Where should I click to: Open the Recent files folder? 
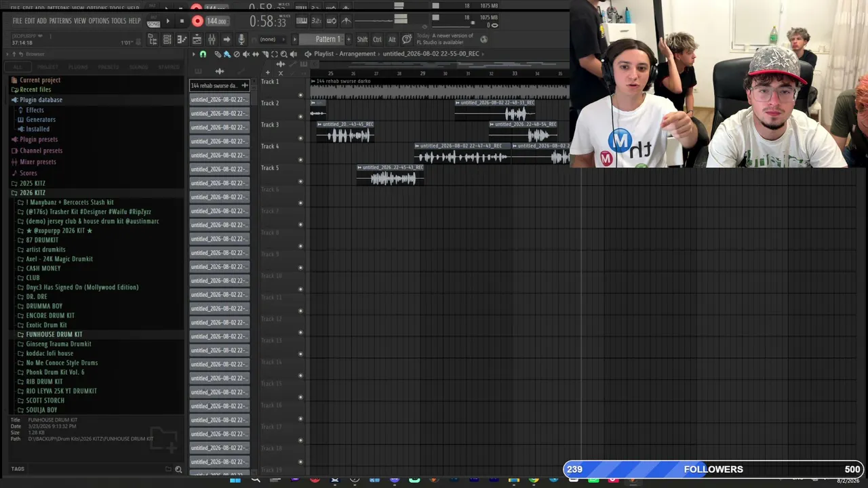point(35,89)
